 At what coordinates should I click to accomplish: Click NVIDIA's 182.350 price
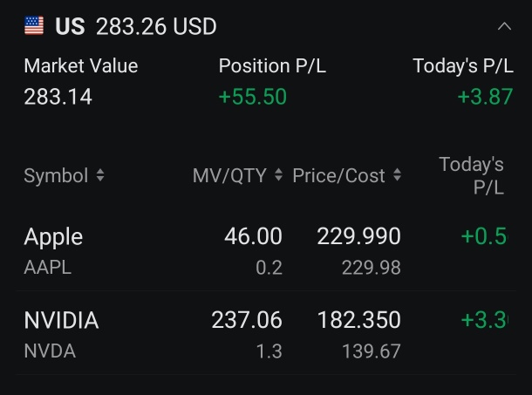358,321
